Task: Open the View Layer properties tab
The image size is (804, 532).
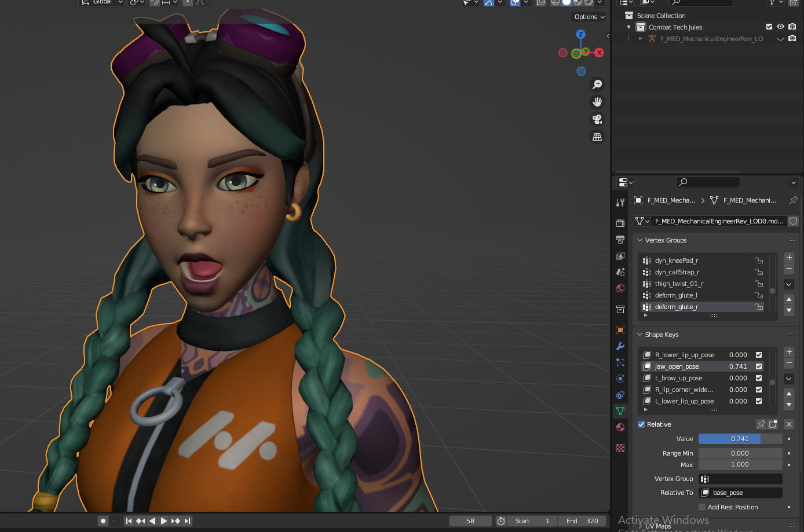Action: point(620,255)
